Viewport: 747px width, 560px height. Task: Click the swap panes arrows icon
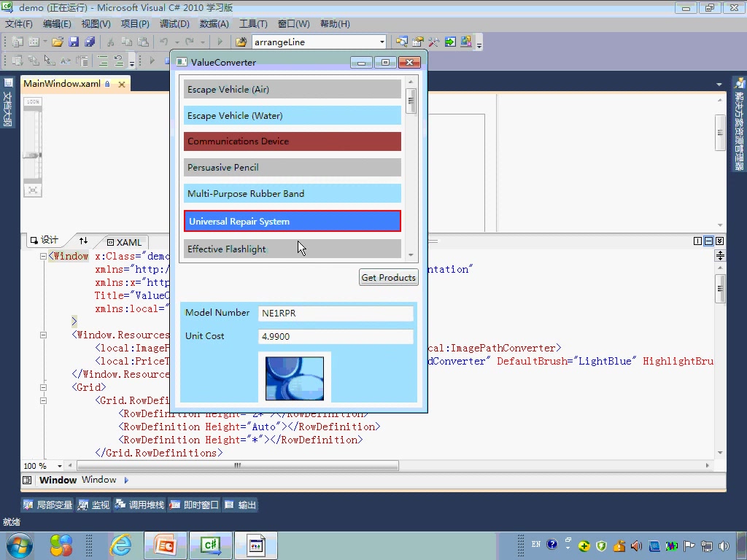pos(83,241)
